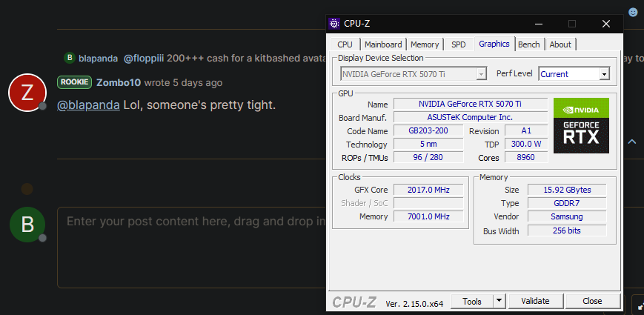Click the green B avatar beside the post box
The width and height of the screenshot is (644, 315).
click(x=27, y=225)
